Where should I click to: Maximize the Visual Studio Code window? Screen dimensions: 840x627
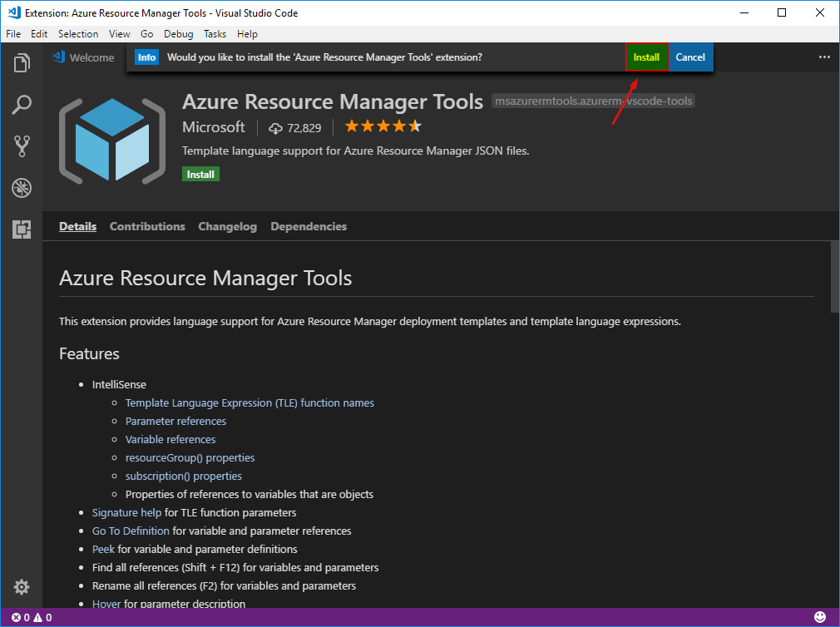point(782,12)
